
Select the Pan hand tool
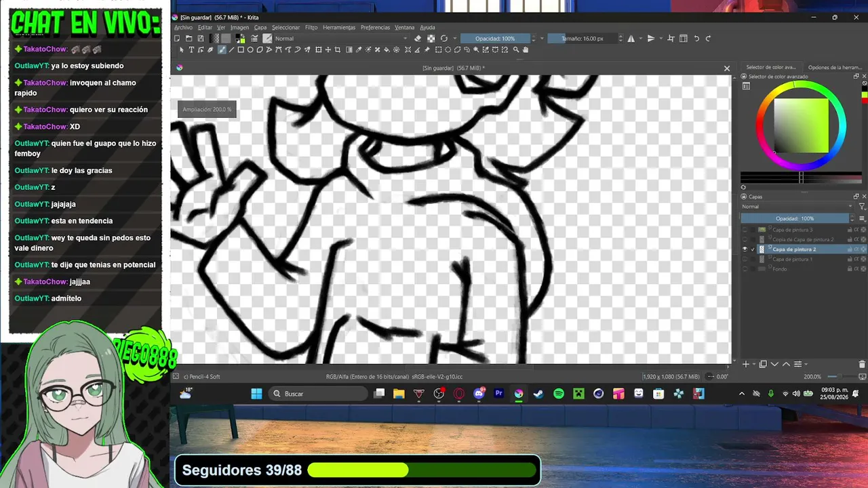click(526, 49)
